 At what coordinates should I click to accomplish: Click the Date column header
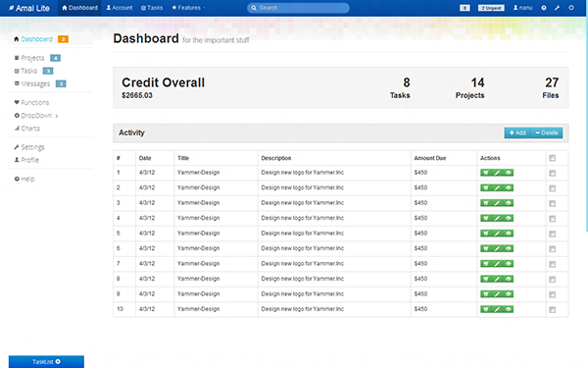145,158
